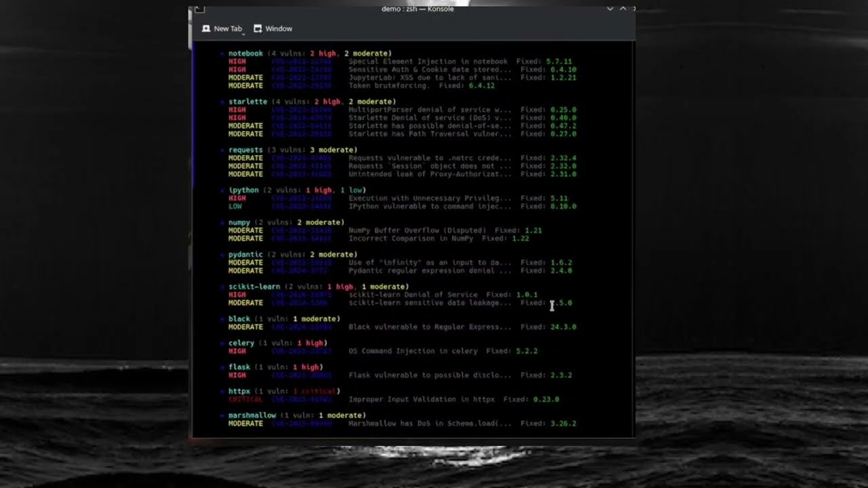Image resolution: width=868 pixels, height=488 pixels.
Task: Open the Konsole window menu icon in title bar
Action: pyautogui.click(x=199, y=9)
